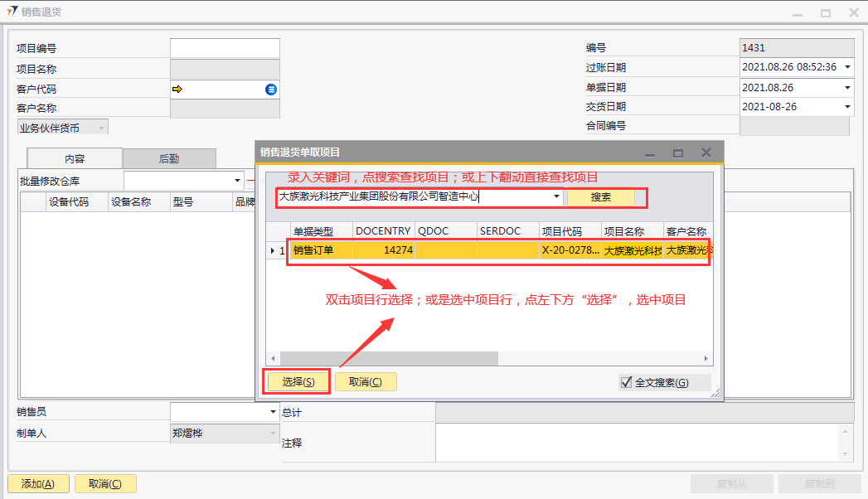This screenshot has height=499, width=868.
Task: Toggle the 全文搜索(G) checkbox
Action: tap(627, 382)
